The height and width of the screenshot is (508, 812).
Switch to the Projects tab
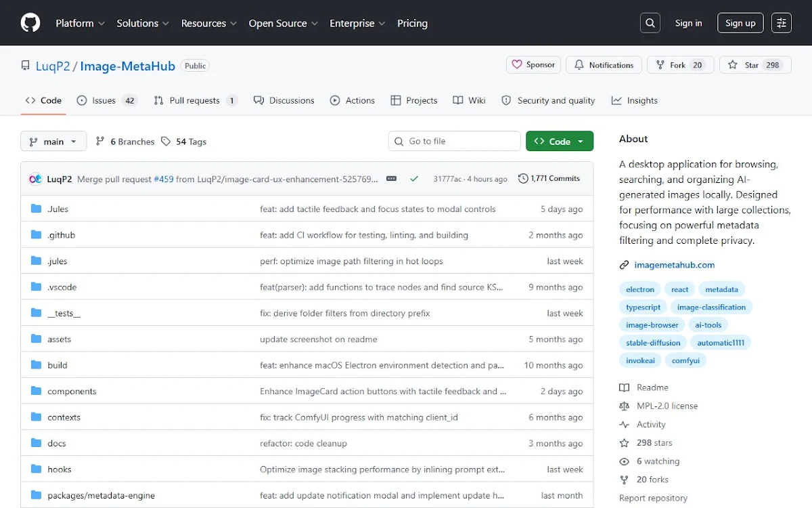[414, 100]
